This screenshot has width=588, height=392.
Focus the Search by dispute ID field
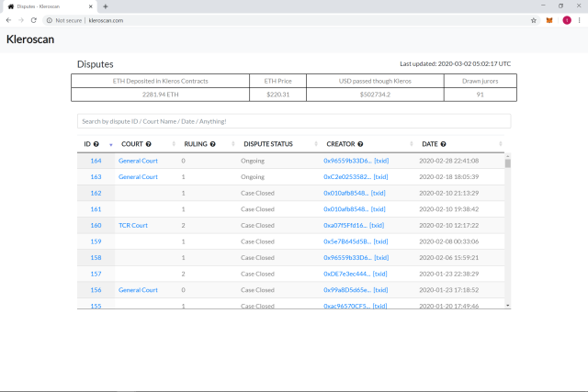294,121
